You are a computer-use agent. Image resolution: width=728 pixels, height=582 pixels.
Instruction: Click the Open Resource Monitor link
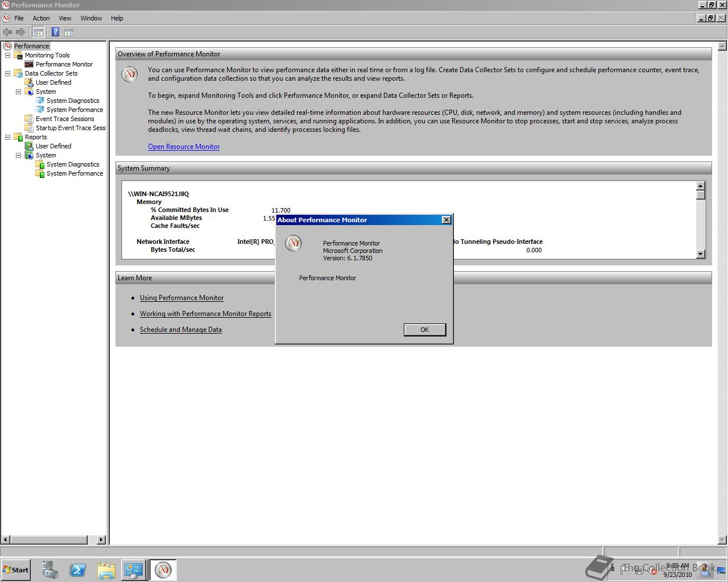(184, 147)
